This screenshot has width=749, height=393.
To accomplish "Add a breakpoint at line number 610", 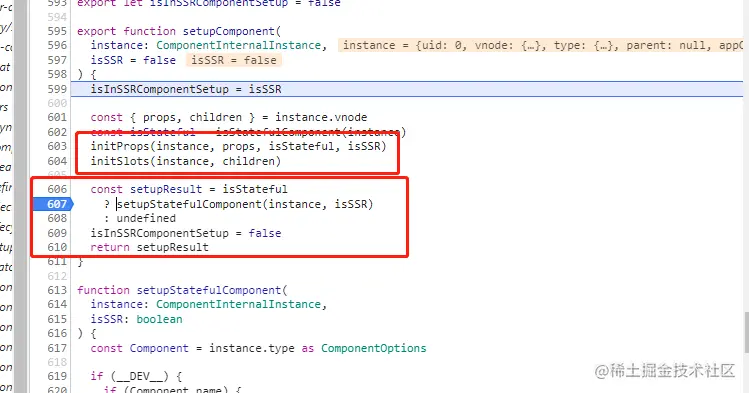I will (x=57, y=247).
